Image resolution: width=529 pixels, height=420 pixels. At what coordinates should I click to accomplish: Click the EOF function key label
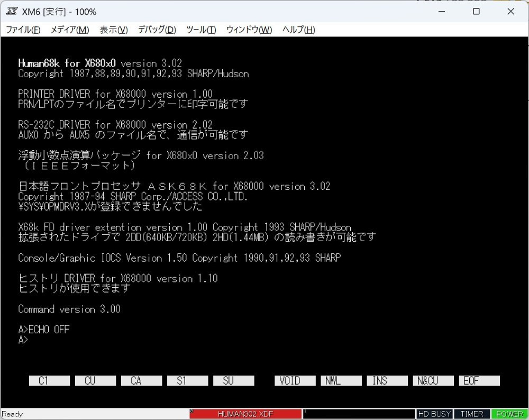(x=479, y=380)
